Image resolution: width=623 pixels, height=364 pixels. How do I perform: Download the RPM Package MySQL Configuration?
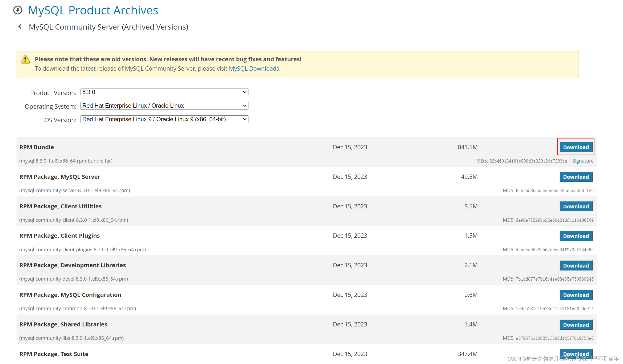coord(575,295)
